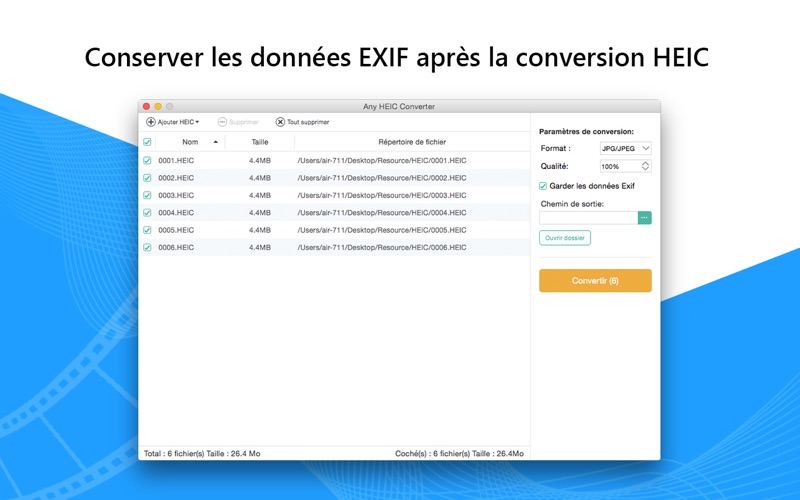This screenshot has width=800, height=500.
Task: Click the path ending in HEIC/0001.HEIC
Action: tap(382, 160)
